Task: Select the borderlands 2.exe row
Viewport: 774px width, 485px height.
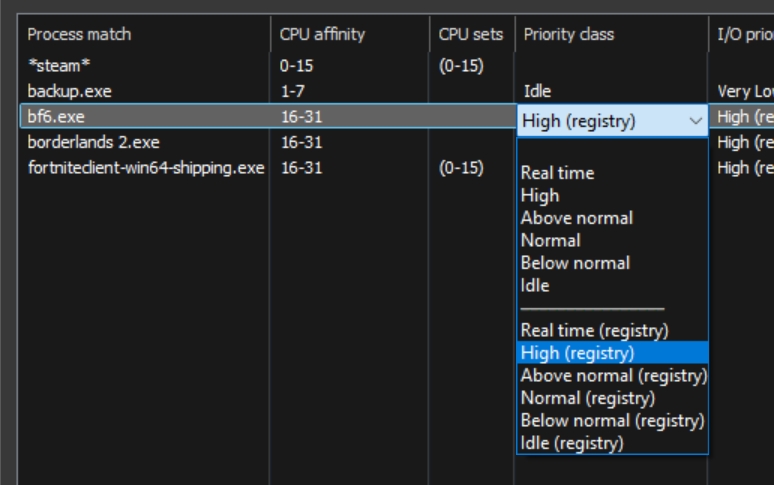Action: click(93, 142)
